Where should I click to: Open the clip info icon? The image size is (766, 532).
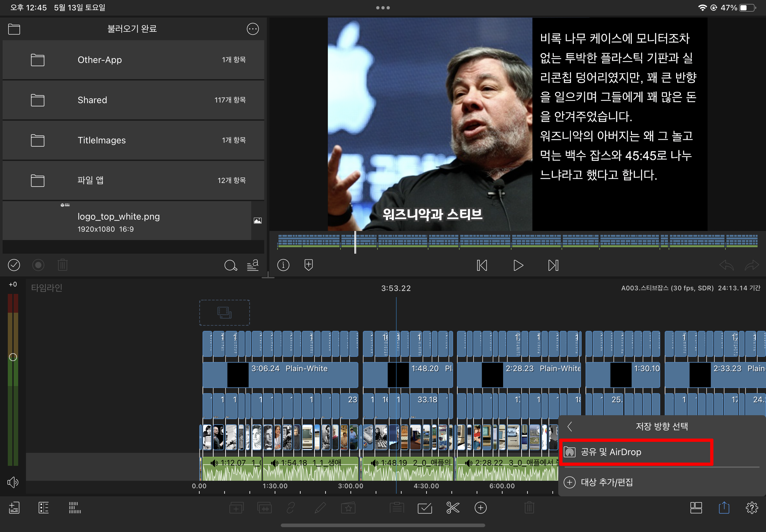tap(283, 265)
